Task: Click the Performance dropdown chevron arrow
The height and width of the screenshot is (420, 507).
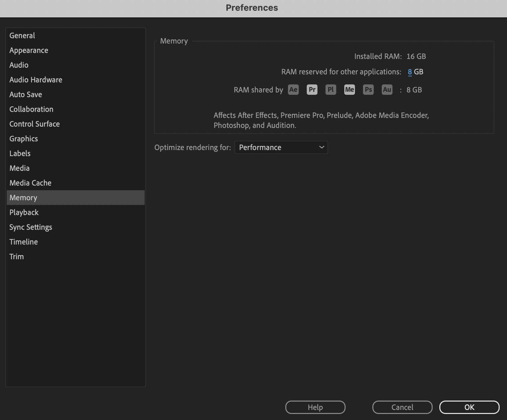Action: point(322,147)
